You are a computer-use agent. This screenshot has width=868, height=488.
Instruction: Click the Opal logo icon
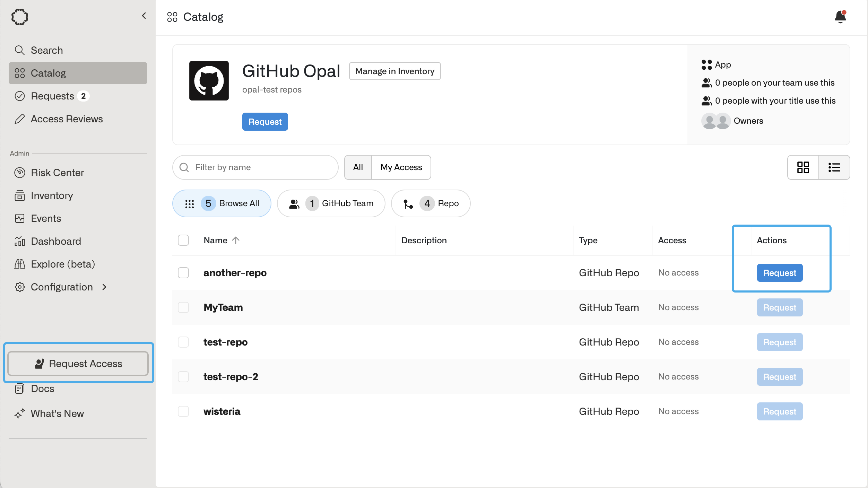[20, 17]
